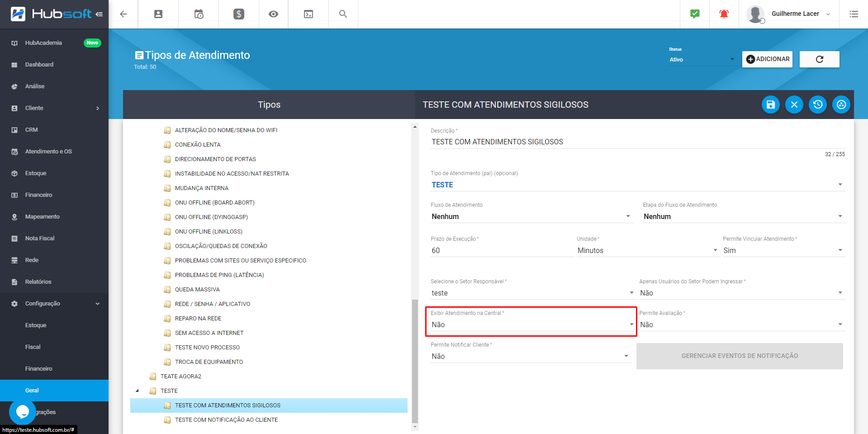Select MUDANÇA INTERNA tree item
868x434 pixels.
(x=202, y=188)
